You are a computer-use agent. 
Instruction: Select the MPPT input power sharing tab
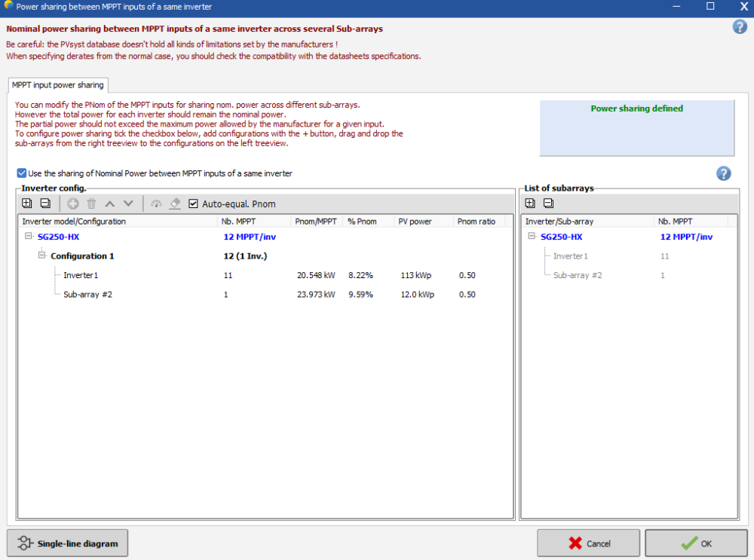tap(58, 85)
